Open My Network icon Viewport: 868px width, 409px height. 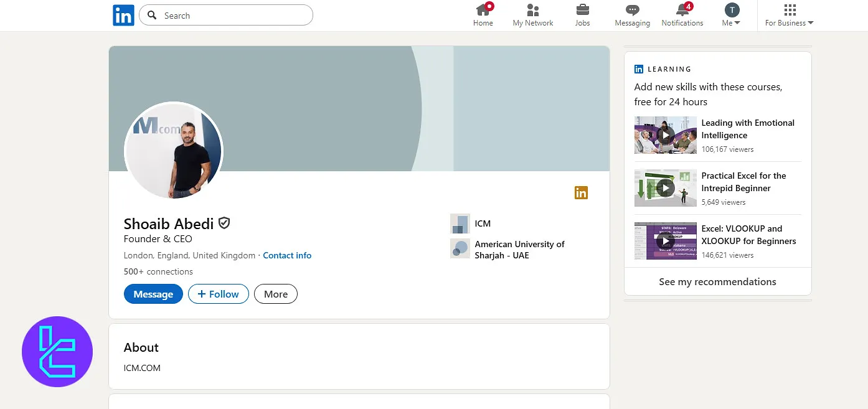(x=532, y=10)
